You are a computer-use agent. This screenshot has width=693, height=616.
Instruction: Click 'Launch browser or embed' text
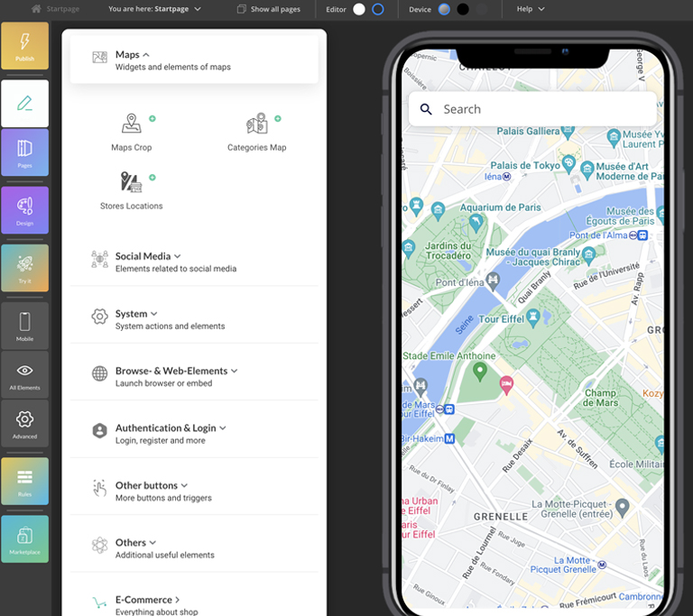click(163, 383)
